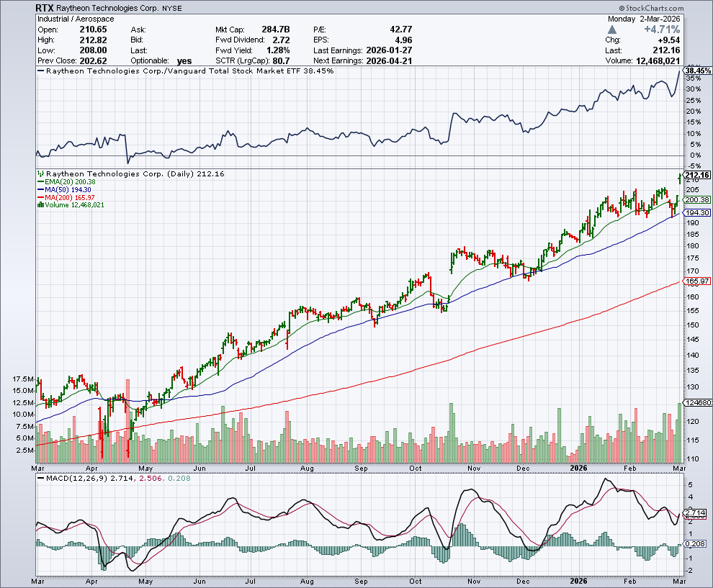This screenshot has height=588, width=713.
Task: Click the P/E 42.77 value
Action: coord(400,30)
